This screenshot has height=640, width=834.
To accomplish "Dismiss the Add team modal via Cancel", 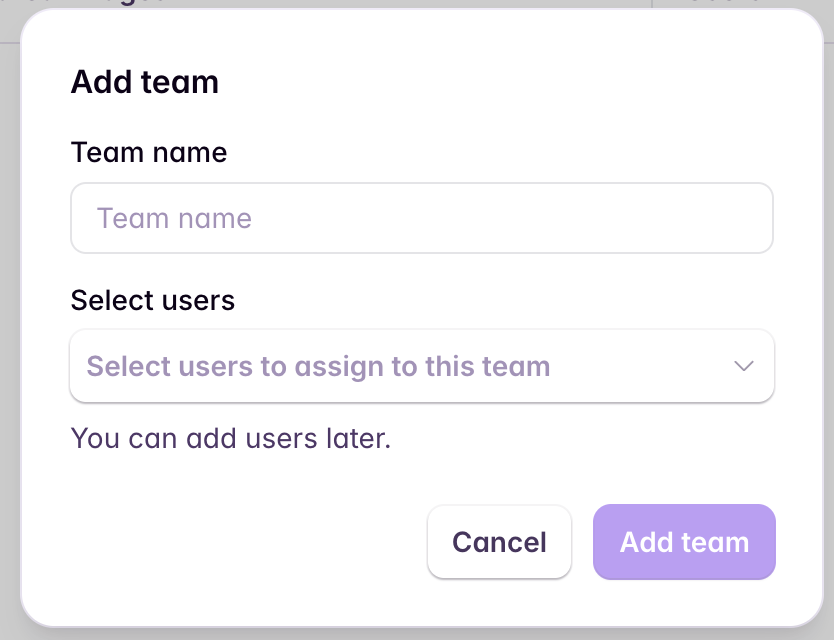I will click(x=499, y=541).
